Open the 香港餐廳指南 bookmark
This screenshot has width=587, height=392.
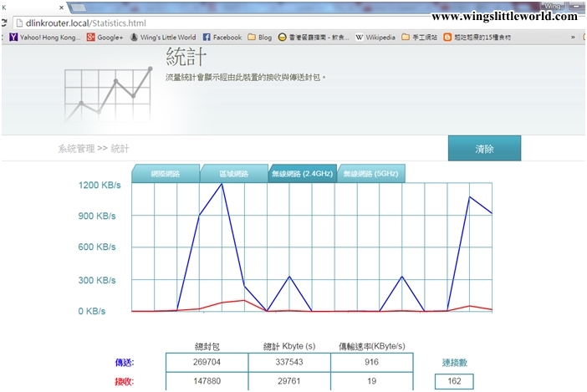[x=314, y=38]
